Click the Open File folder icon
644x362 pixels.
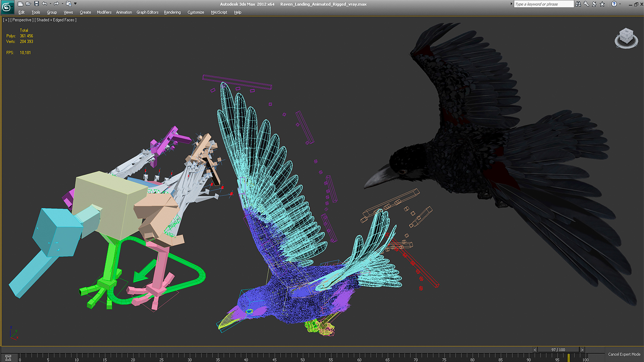[x=29, y=4]
